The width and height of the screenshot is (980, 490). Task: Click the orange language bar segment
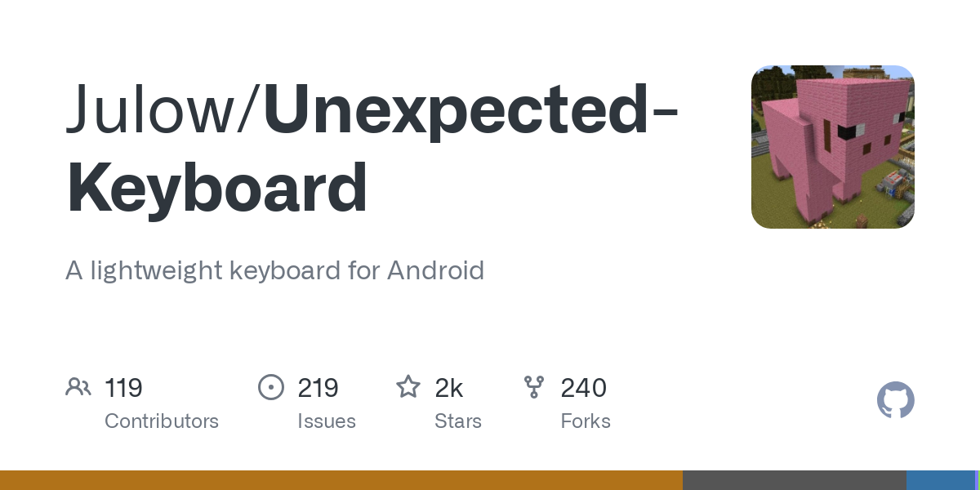(x=341, y=480)
